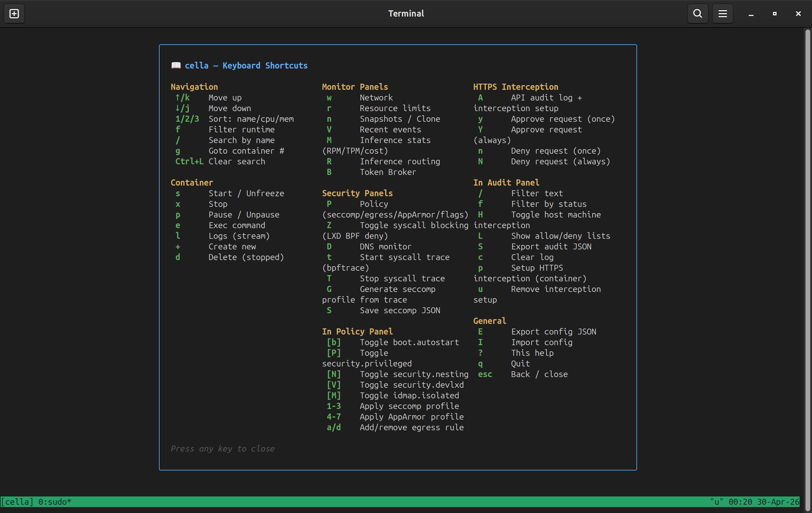
Task: Click the "Back / close" text
Action: click(540, 374)
